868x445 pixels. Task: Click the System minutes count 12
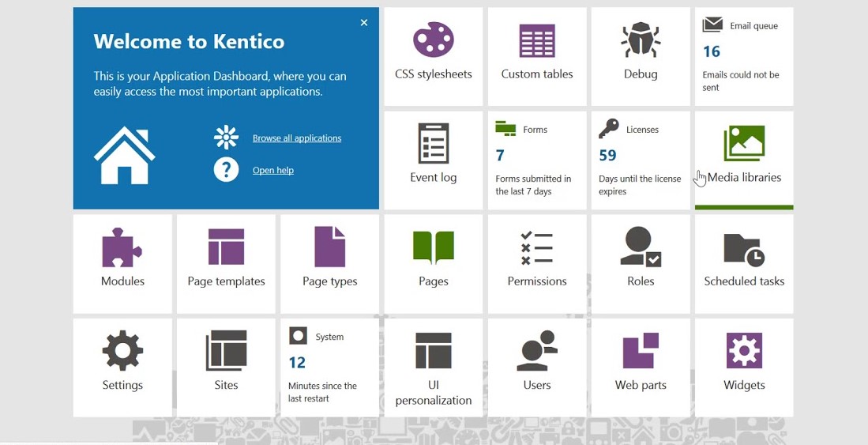click(297, 363)
